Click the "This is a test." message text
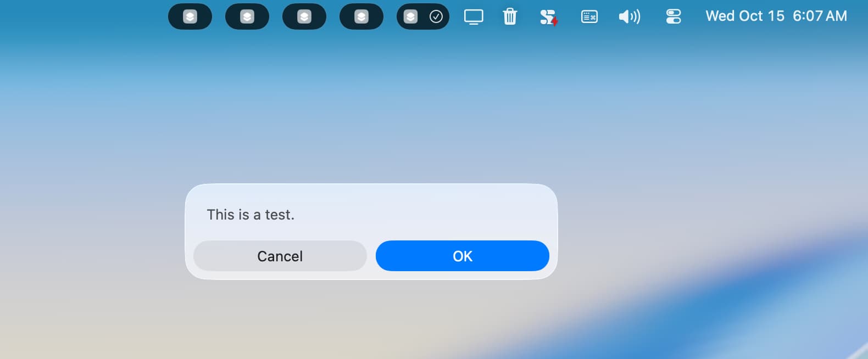Viewport: 868px width, 359px height. pos(251,215)
